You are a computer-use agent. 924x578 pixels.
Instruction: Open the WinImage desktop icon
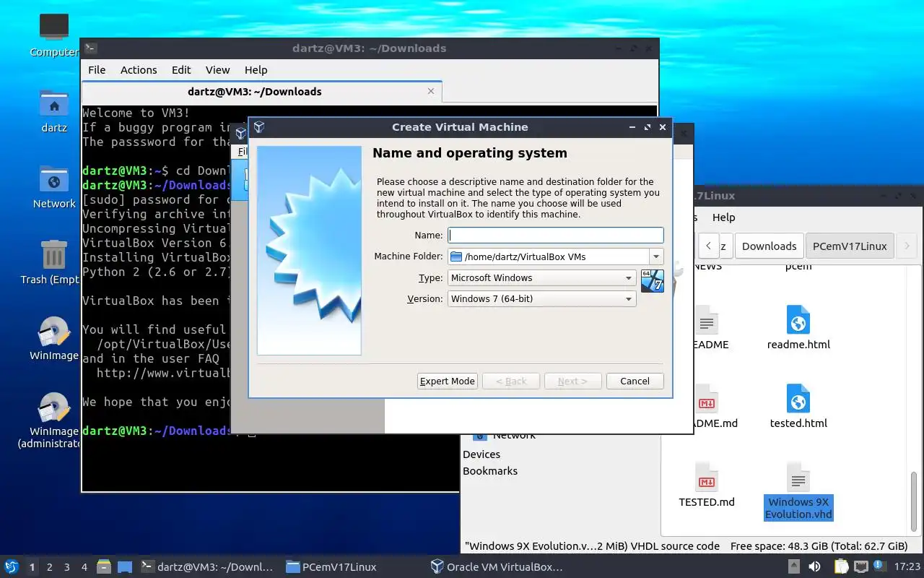[x=54, y=339]
